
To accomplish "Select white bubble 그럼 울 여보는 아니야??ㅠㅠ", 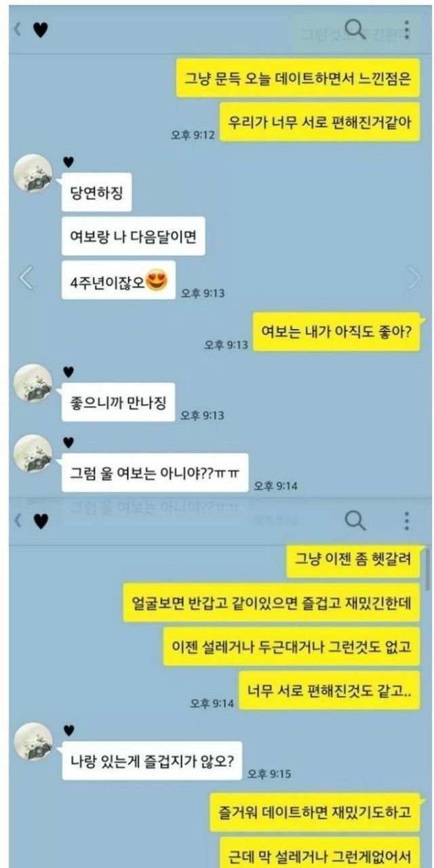I will (x=155, y=473).
